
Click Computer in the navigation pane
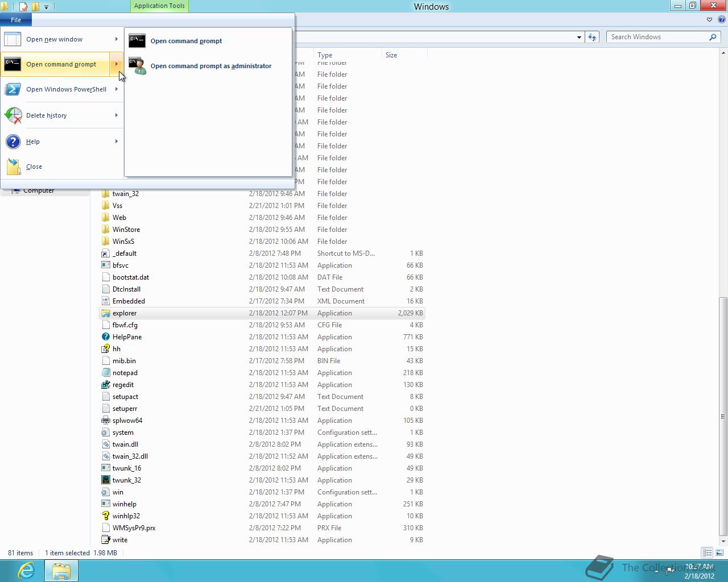pyautogui.click(x=39, y=191)
